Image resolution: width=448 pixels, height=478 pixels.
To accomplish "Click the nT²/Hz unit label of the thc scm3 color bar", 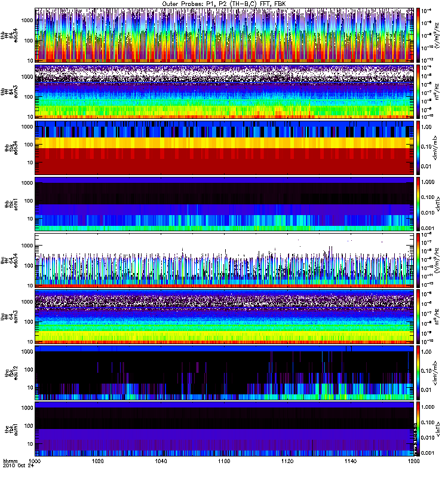I will pos(437,317).
